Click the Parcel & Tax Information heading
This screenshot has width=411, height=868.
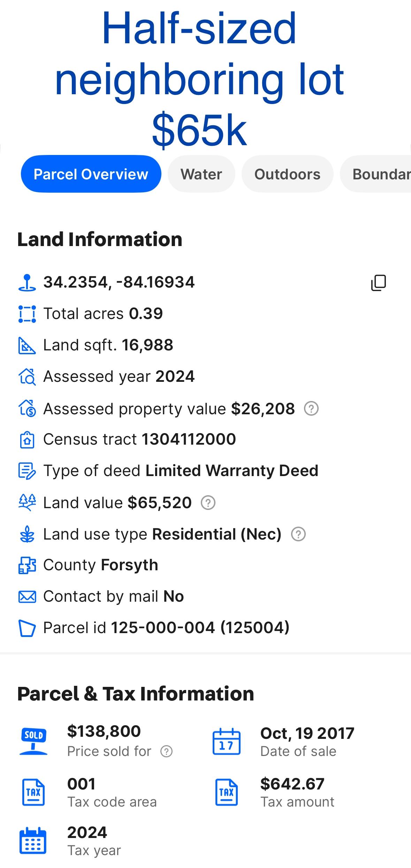click(x=136, y=693)
